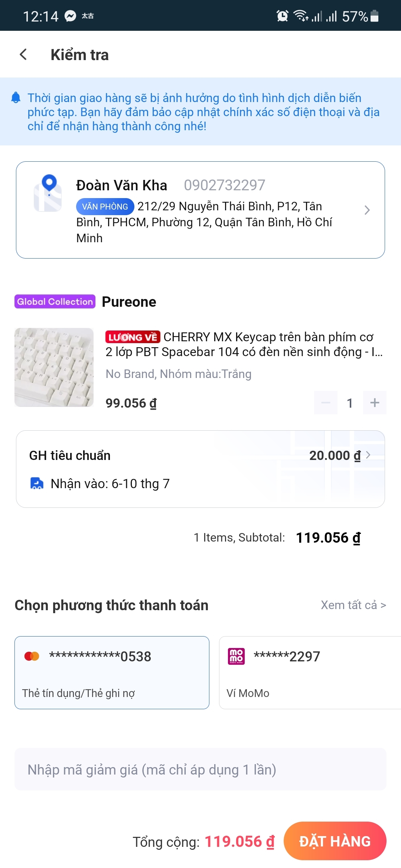Open Messenger notification in status bar
401x868 pixels.
70,16
